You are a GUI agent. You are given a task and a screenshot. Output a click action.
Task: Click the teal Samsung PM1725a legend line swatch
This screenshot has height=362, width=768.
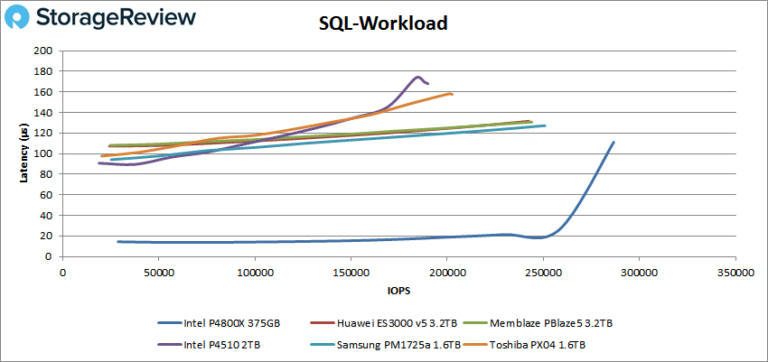pos(322,344)
